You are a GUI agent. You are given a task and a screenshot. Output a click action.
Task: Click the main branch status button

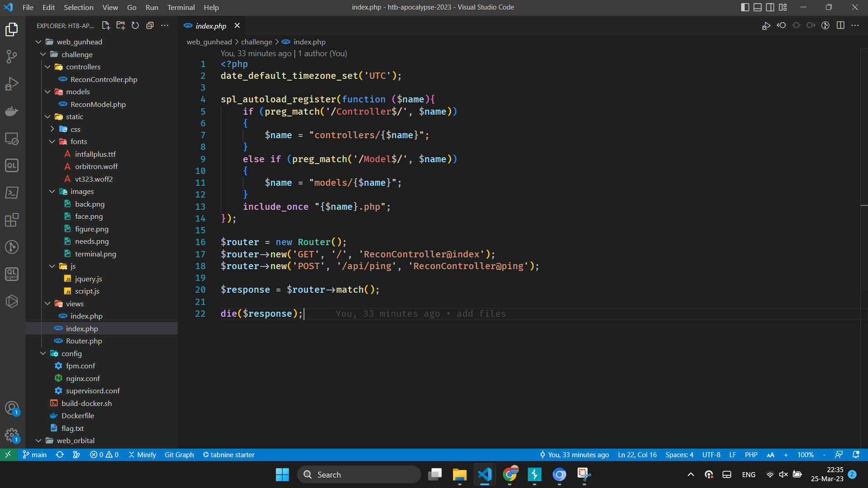(35, 455)
